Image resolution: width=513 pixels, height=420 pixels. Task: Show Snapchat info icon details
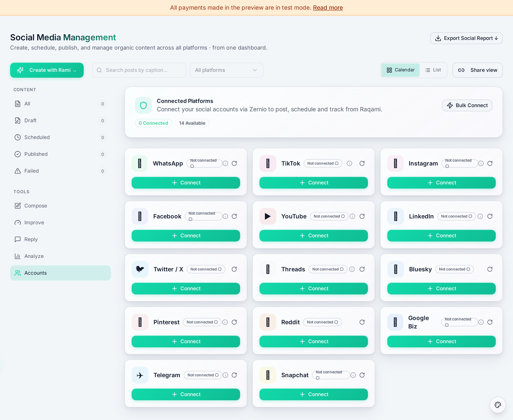click(353, 375)
